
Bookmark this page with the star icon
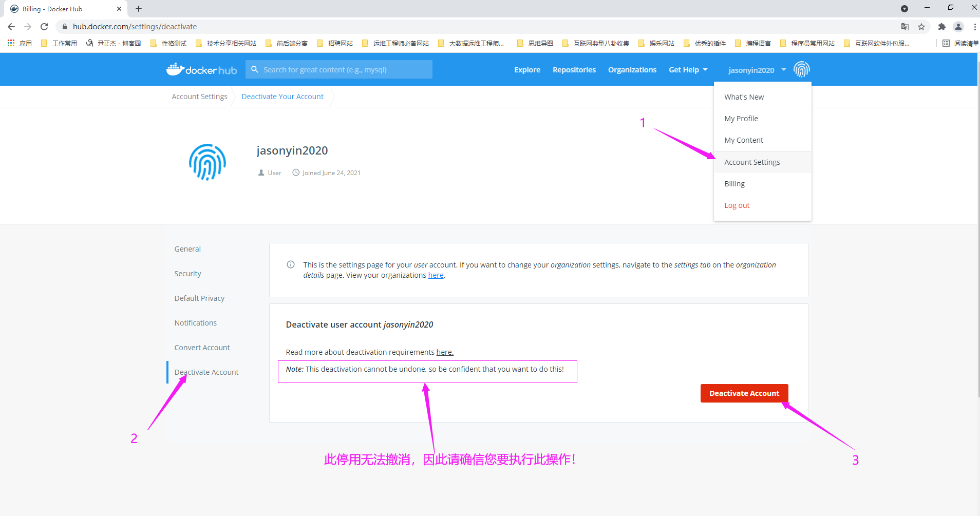[x=921, y=27]
